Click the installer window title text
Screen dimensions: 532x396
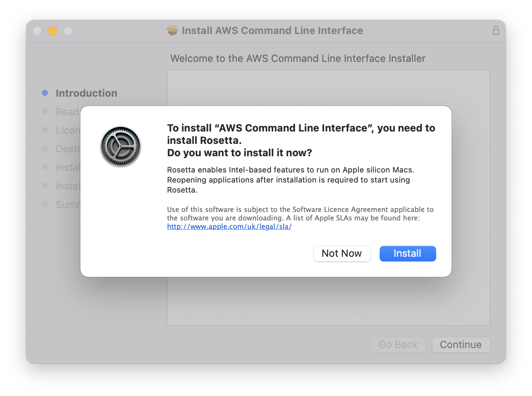[272, 30]
